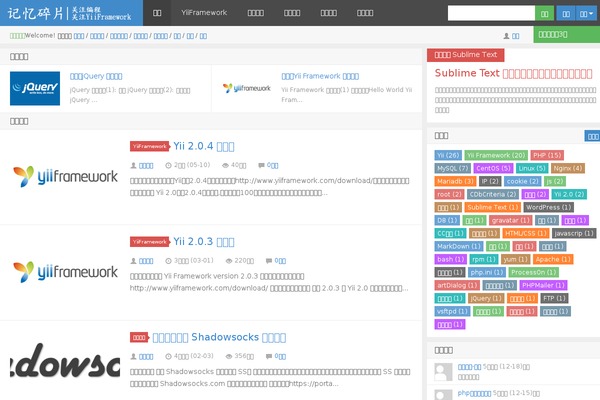Image resolution: width=600 pixels, height=400 pixels.
Task: Select the gravatar (1) tag
Action: [510, 220]
